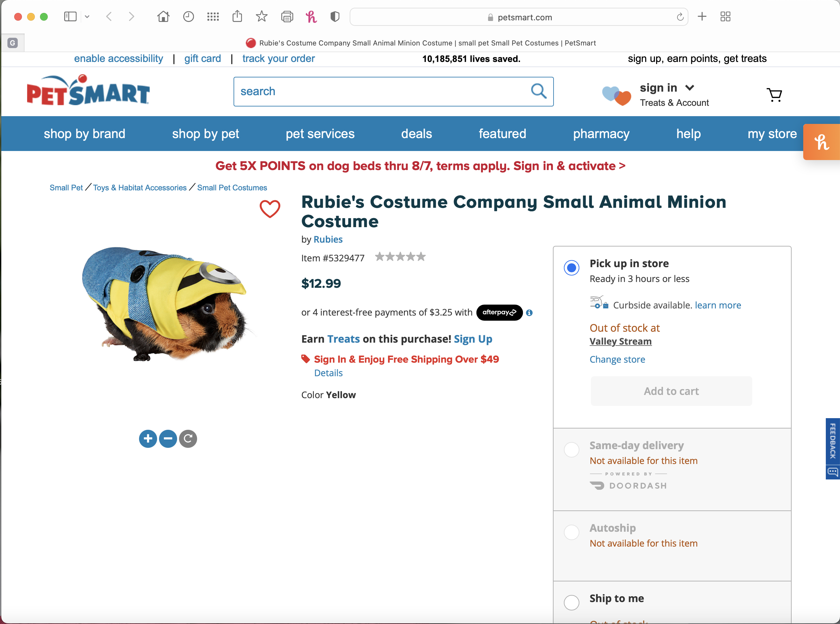840x624 pixels.
Task: Select the Ship to me option
Action: coord(572,602)
